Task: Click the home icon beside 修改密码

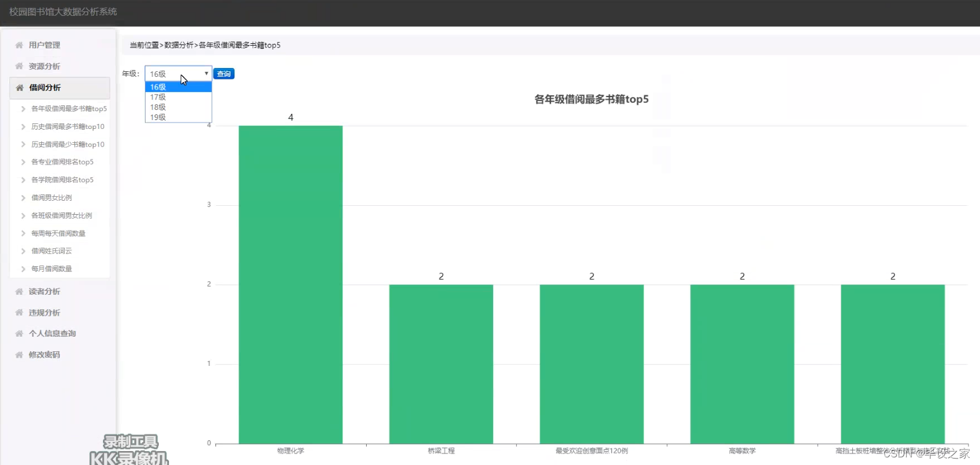Action: click(20, 354)
